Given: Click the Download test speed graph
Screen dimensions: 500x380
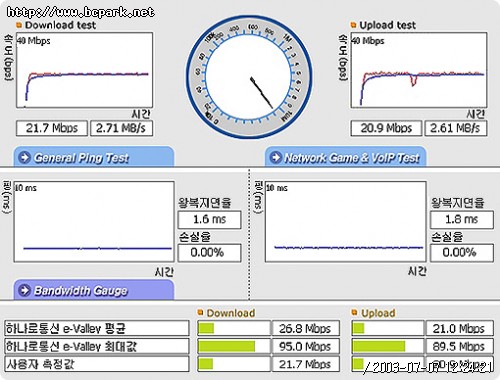Looking at the screenshot, I should point(85,70).
